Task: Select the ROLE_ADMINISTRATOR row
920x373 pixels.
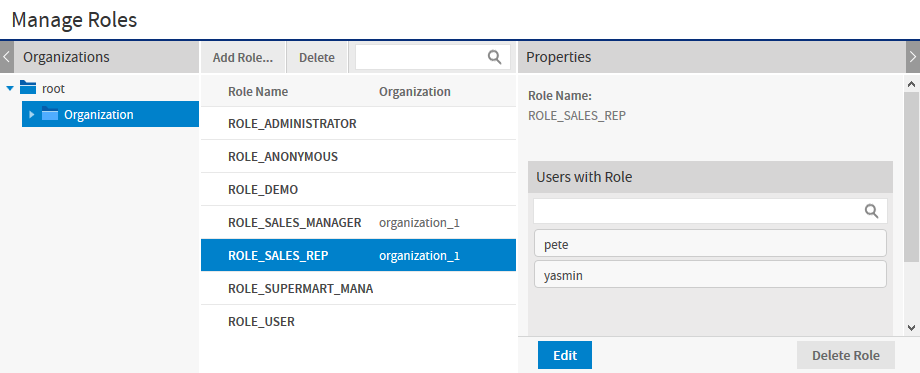Action: pyautogui.click(x=358, y=124)
